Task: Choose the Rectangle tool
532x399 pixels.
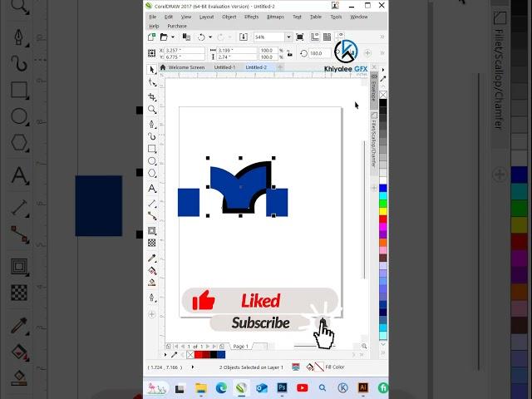Action: coord(152,149)
